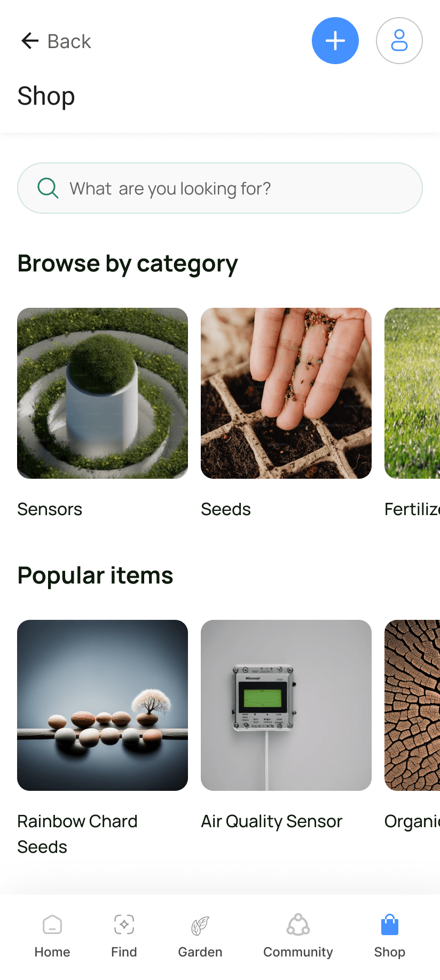This screenshot has height=980, width=440.
Task: View the Rainbow Chard Seeds product image
Action: point(103,705)
